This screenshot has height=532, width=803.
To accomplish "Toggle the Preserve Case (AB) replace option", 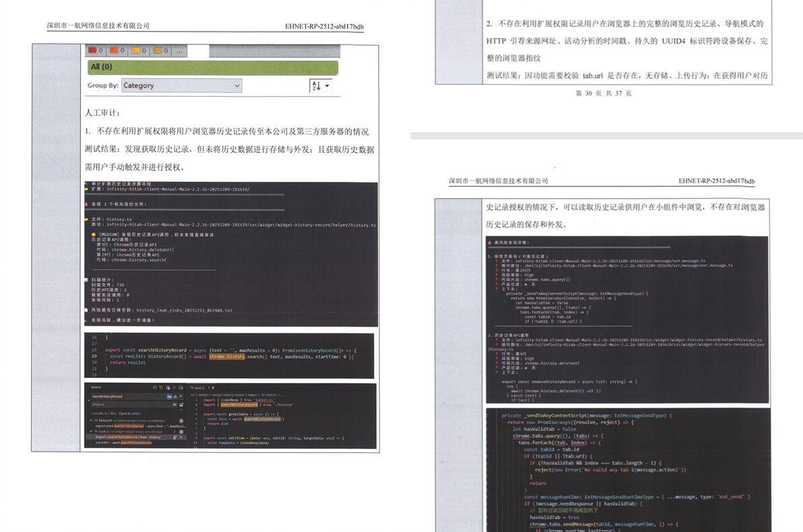I will [174, 405].
